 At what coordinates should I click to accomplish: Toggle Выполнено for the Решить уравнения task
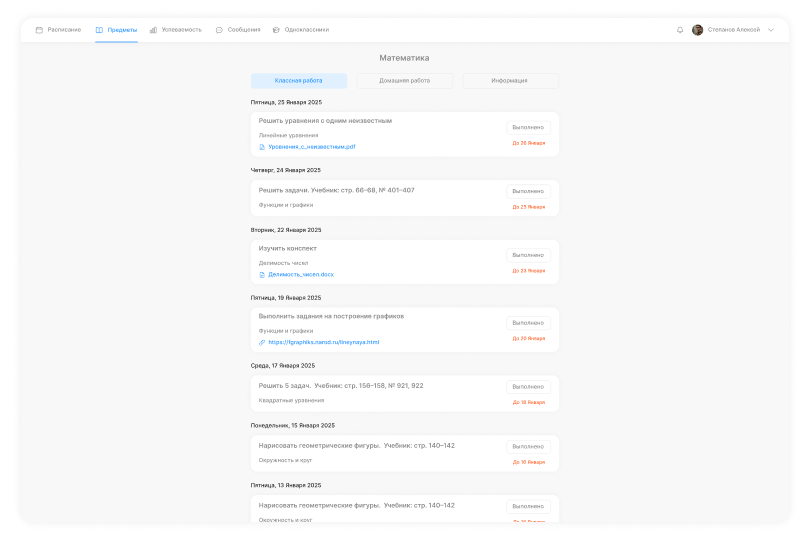click(528, 127)
